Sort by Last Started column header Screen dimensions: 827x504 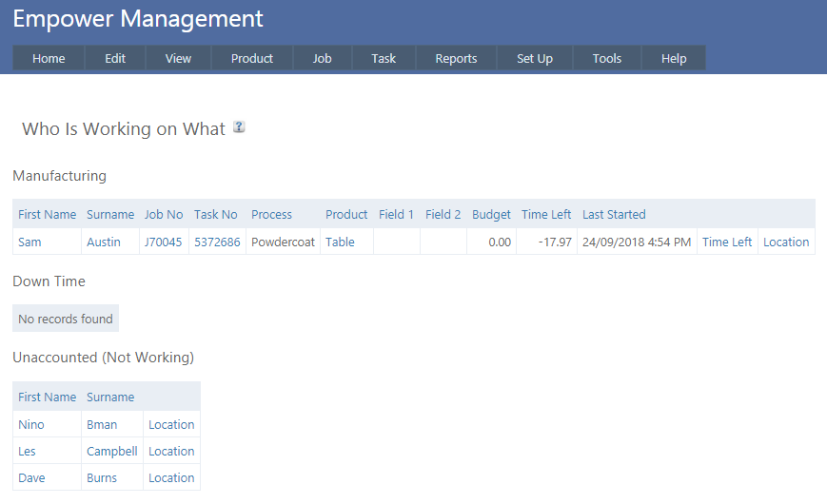coord(614,215)
